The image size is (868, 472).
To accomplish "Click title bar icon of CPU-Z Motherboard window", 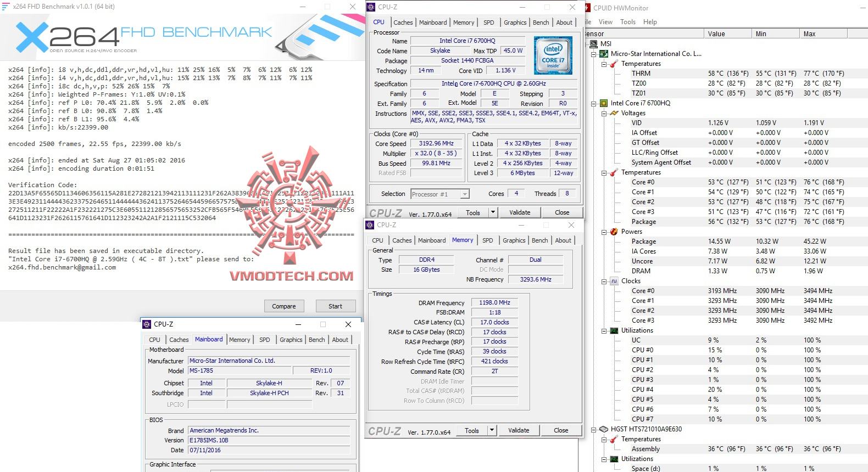I will click(147, 324).
